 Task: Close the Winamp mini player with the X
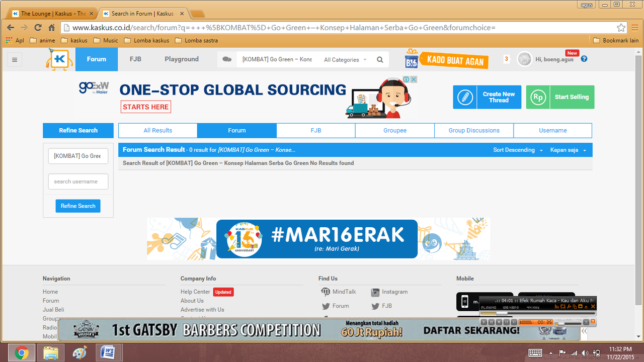pos(593,307)
